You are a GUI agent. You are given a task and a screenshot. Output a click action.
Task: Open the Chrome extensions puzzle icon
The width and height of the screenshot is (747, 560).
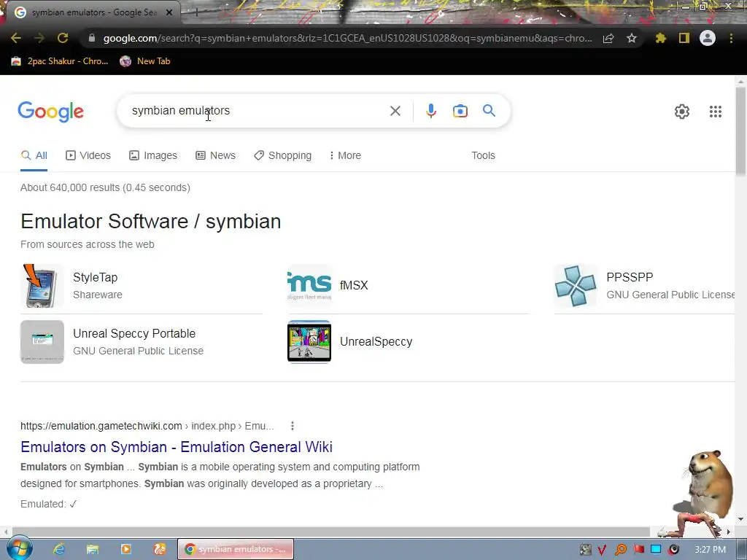(661, 38)
